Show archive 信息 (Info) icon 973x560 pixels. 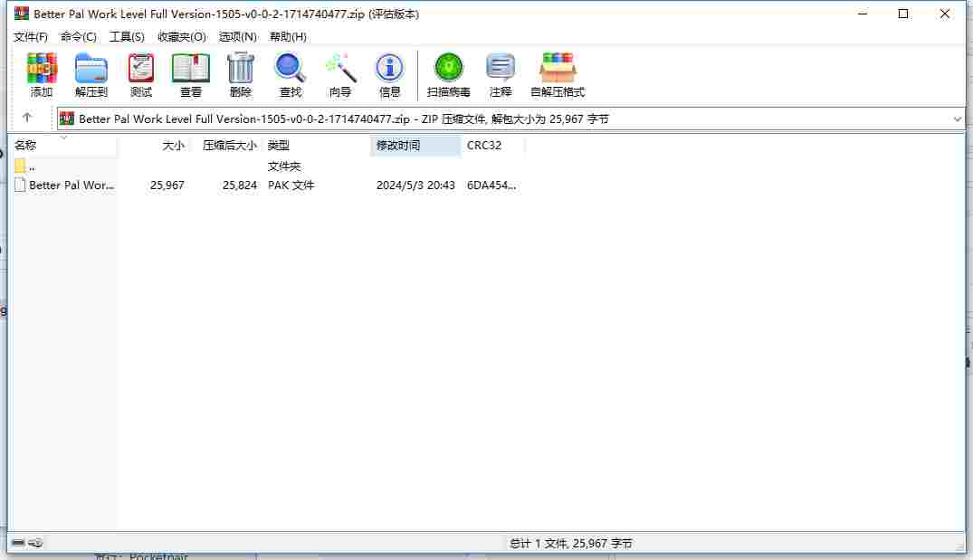390,75
